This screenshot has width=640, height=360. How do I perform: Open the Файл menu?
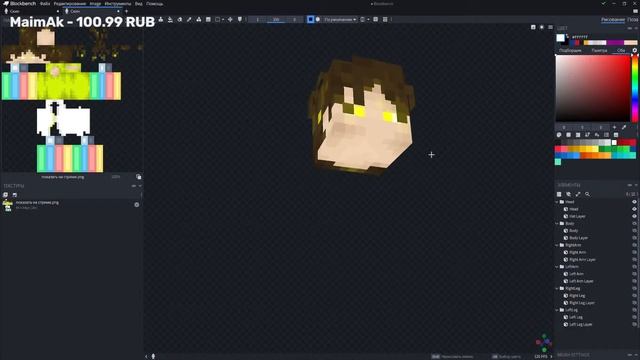coord(45,4)
